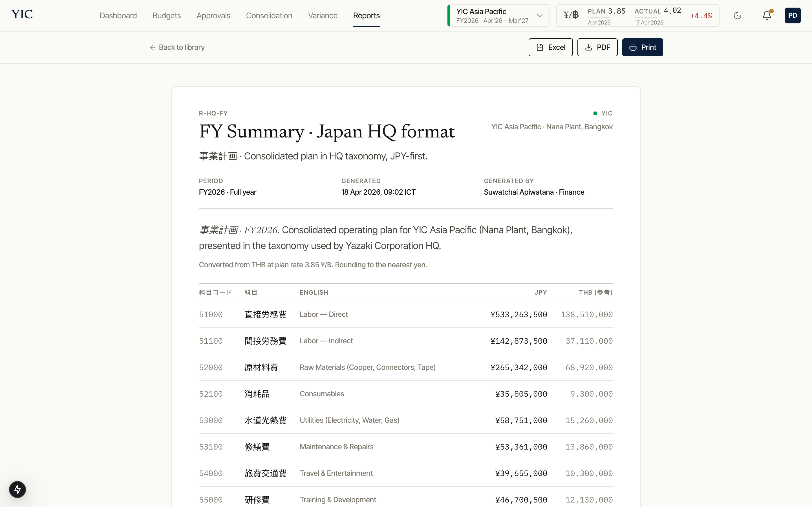Open the Budgets section
The width and height of the screenshot is (812, 507).
(166, 15)
